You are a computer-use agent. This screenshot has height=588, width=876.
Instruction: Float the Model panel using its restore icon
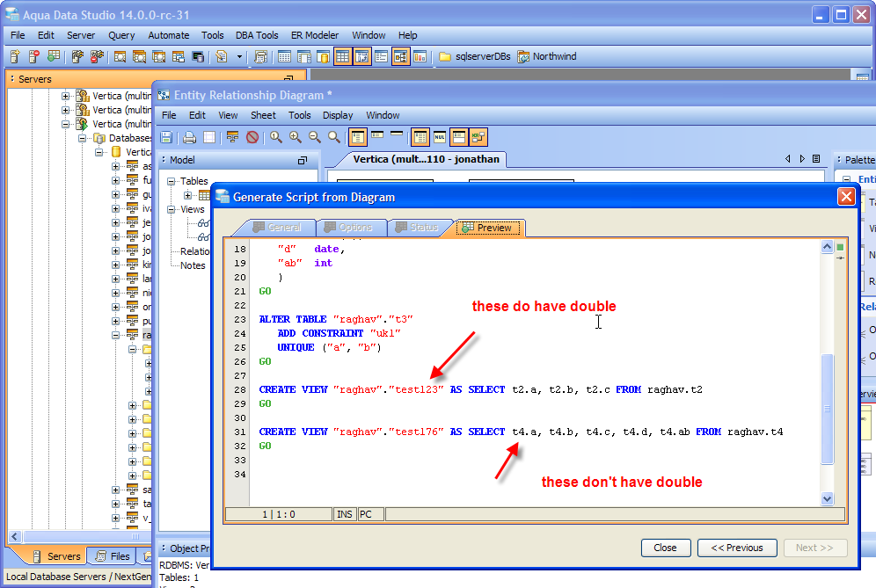pos(303,160)
